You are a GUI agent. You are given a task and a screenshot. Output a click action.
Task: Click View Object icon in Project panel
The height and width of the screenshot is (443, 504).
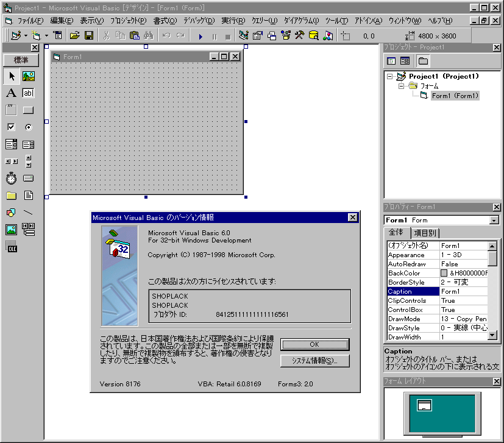pyautogui.click(x=405, y=61)
